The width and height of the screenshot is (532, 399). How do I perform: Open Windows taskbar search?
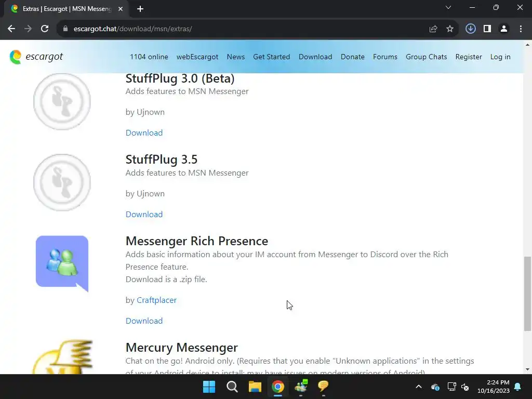[232, 387]
